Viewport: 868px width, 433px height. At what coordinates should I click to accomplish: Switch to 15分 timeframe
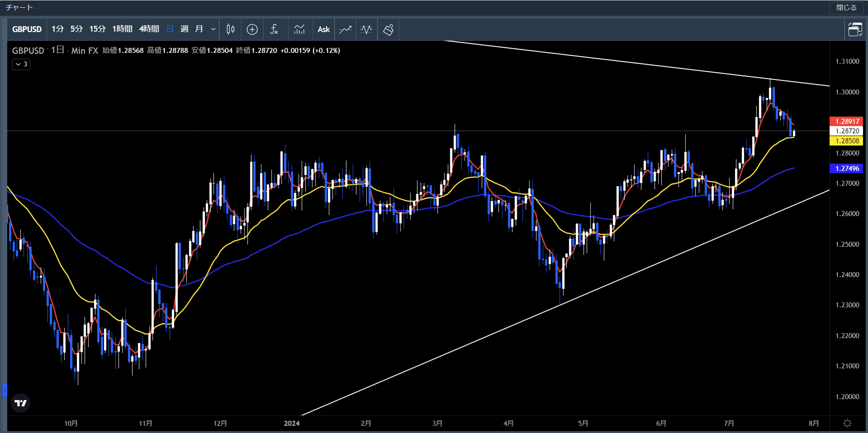tap(97, 29)
